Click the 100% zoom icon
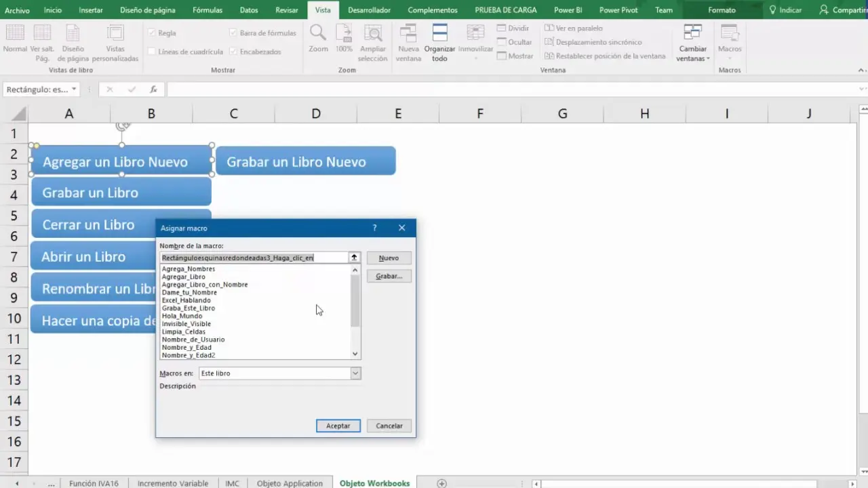868x488 pixels. click(344, 34)
